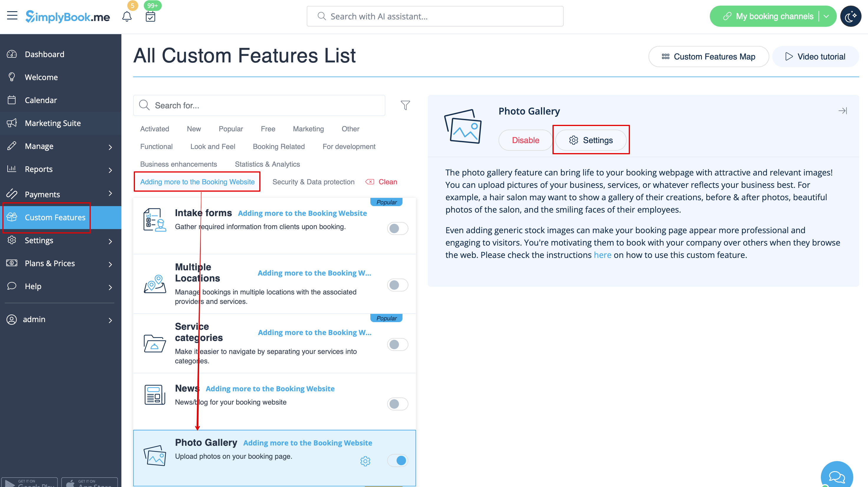Collapse the Photo Gallery details panel arrow

click(842, 111)
